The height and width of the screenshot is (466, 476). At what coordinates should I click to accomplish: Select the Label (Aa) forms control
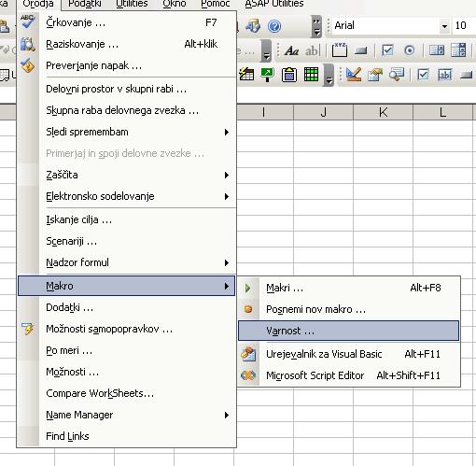(x=292, y=50)
